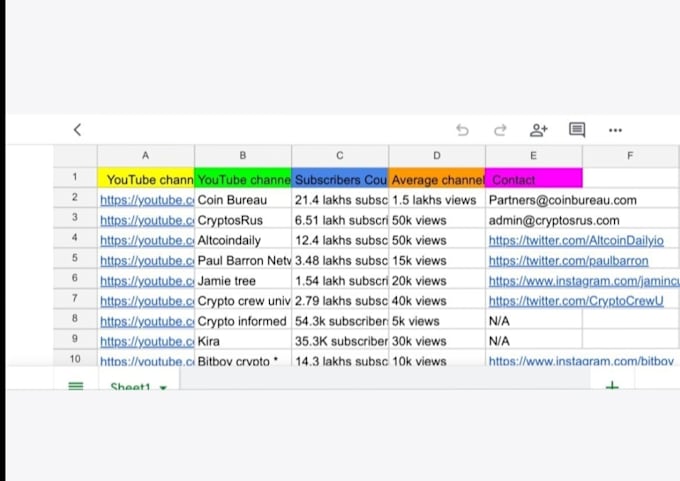Show all sheets list via hamburger icon
680x481 pixels.
(x=75, y=385)
